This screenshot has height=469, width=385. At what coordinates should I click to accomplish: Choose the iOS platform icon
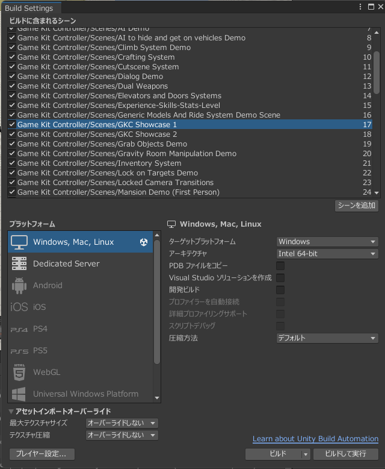coord(19,307)
